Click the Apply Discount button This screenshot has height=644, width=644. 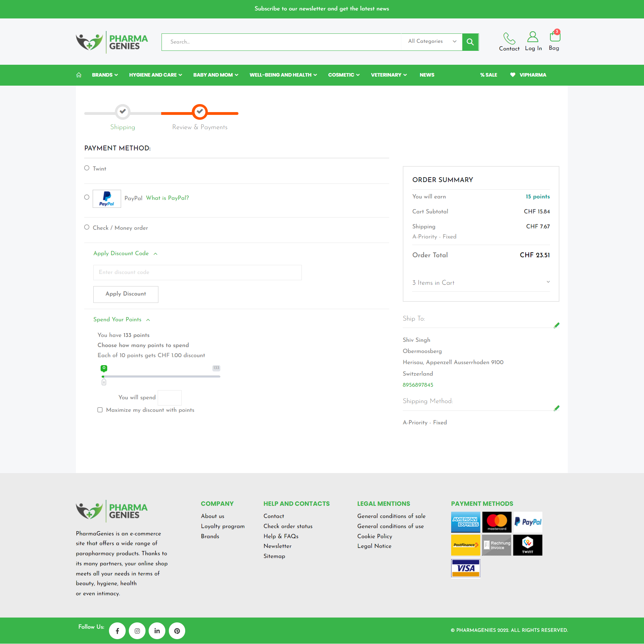click(126, 294)
